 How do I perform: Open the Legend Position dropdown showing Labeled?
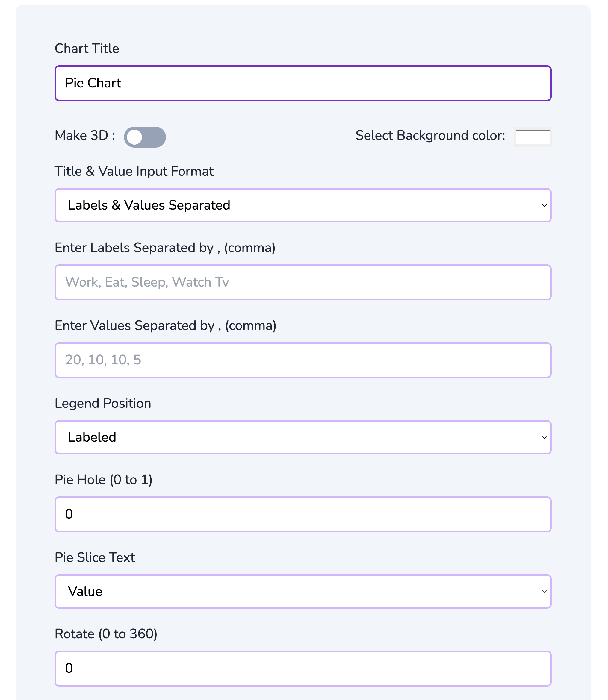click(x=303, y=437)
